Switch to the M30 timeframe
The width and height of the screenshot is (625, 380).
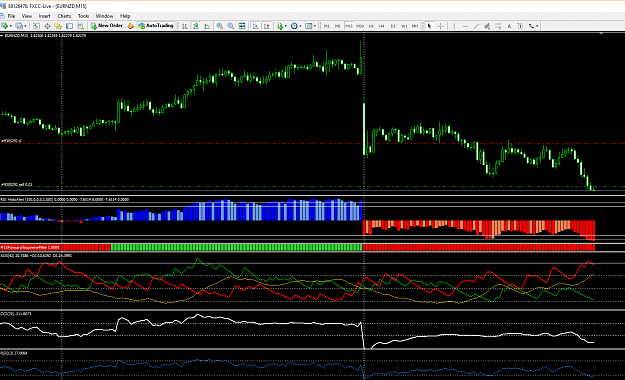360,26
